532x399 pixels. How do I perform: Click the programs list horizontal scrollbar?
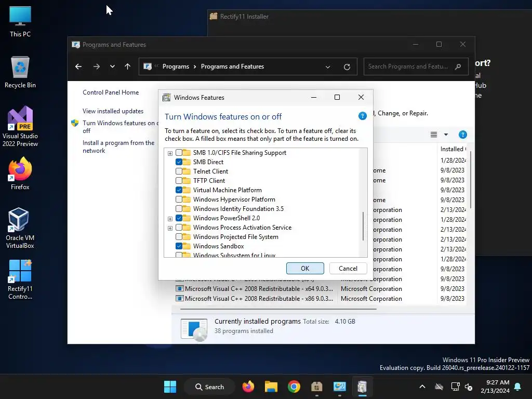coord(278,309)
